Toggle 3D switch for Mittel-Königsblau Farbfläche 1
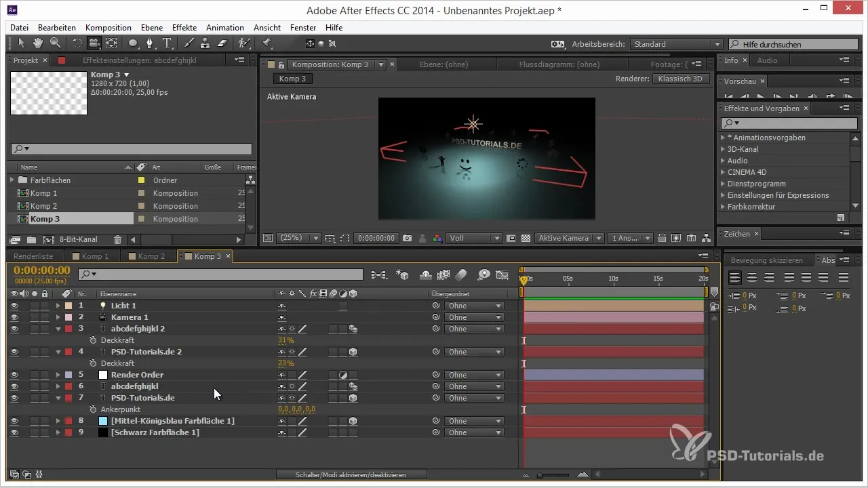 (x=353, y=421)
